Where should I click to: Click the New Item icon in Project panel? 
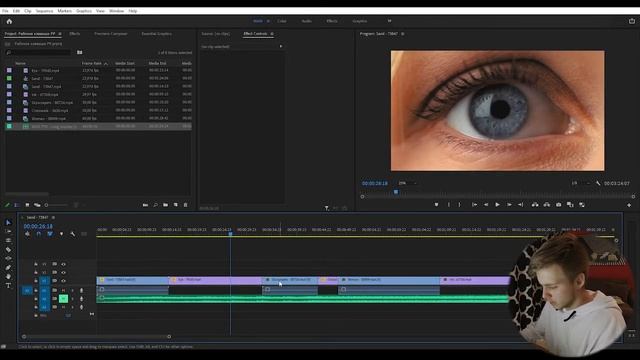click(x=176, y=205)
